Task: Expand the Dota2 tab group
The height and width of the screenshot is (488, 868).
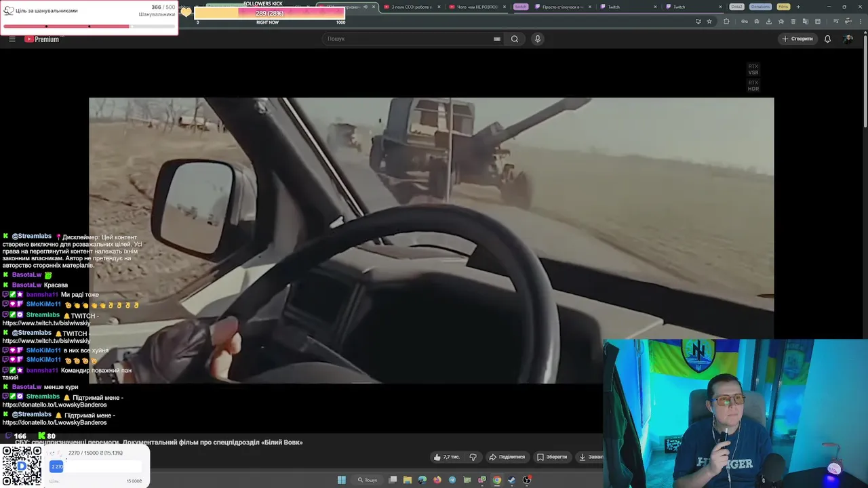Action: coord(736,7)
